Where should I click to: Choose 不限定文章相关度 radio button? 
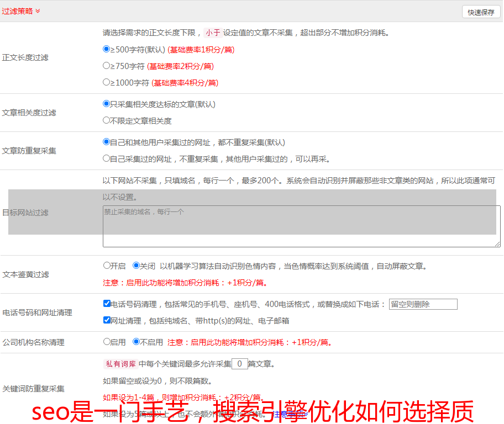point(107,120)
